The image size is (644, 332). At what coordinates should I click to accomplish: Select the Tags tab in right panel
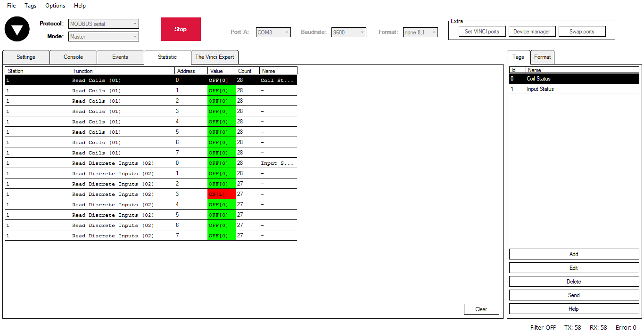pyautogui.click(x=518, y=57)
